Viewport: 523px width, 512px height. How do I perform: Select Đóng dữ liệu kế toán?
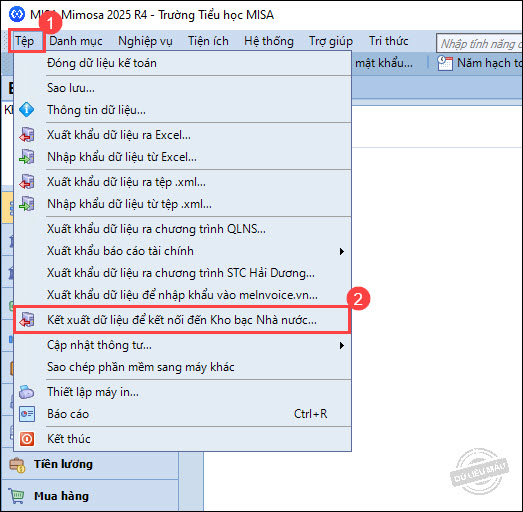point(183,63)
